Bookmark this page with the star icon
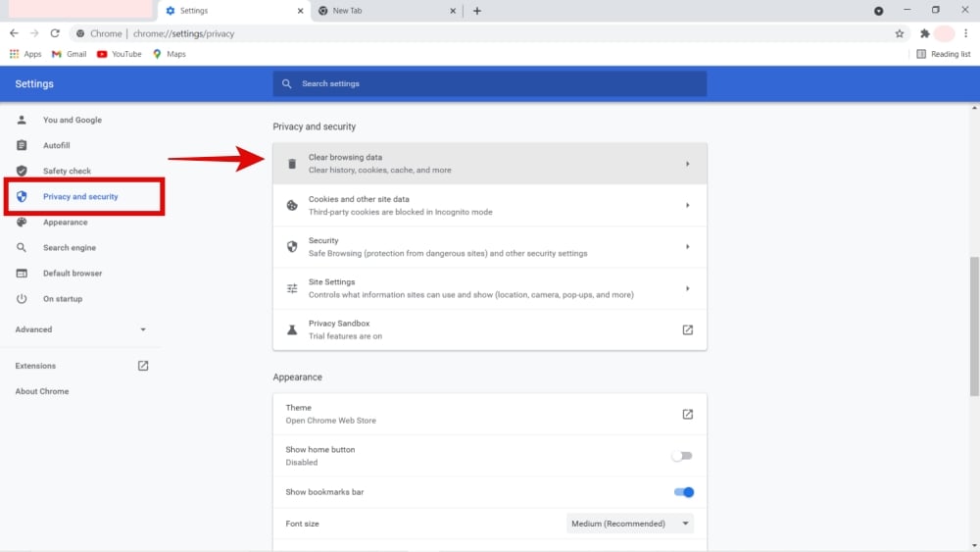The image size is (980, 552). tap(900, 33)
